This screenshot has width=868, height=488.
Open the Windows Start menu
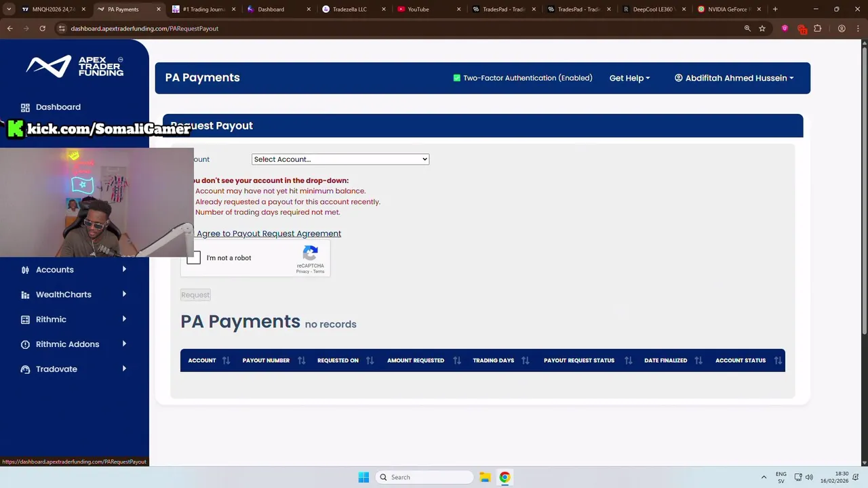click(x=363, y=477)
